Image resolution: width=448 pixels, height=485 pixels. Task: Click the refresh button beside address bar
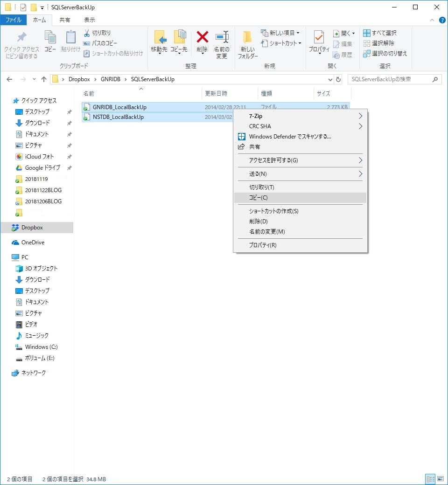[x=338, y=79]
